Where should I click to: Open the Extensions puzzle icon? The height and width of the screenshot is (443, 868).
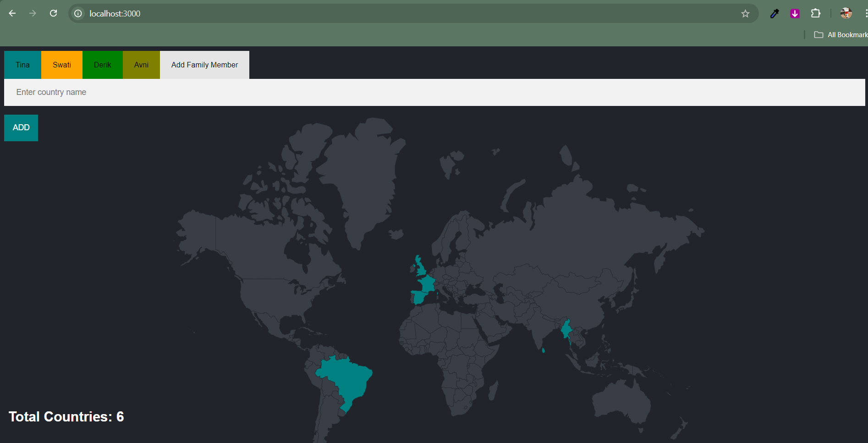[816, 13]
